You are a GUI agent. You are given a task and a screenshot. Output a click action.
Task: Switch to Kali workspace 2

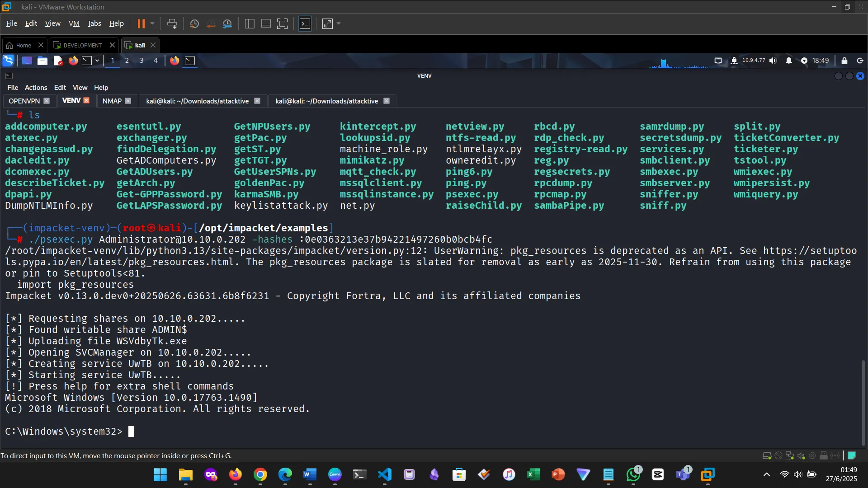(x=127, y=60)
